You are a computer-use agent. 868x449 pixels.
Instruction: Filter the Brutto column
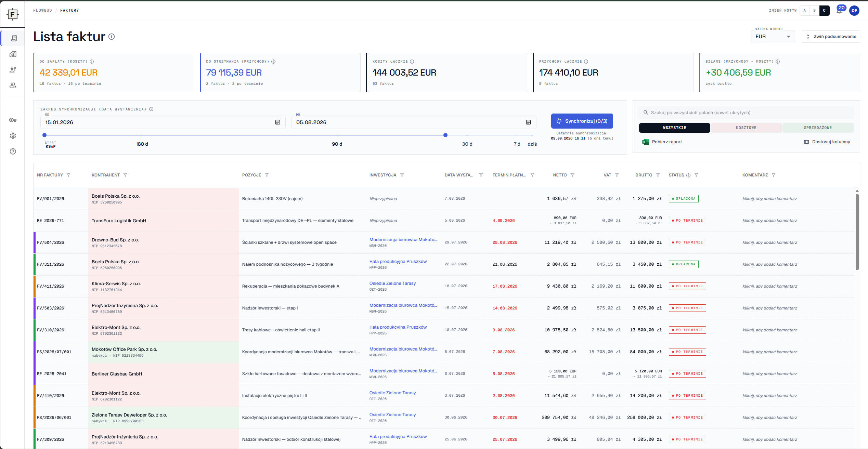click(x=658, y=175)
